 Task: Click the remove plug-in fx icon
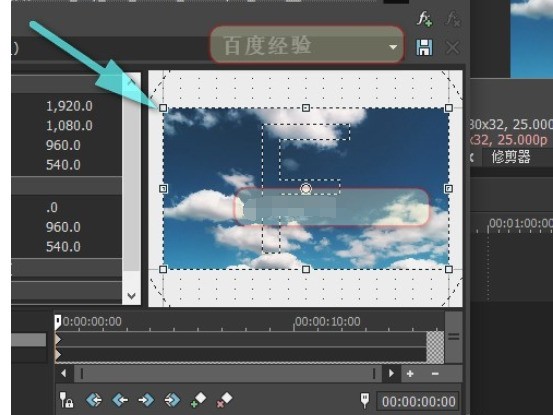coord(453,19)
